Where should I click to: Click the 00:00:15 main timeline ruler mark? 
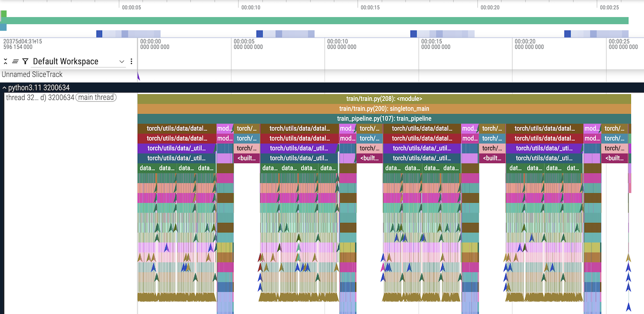(432, 41)
